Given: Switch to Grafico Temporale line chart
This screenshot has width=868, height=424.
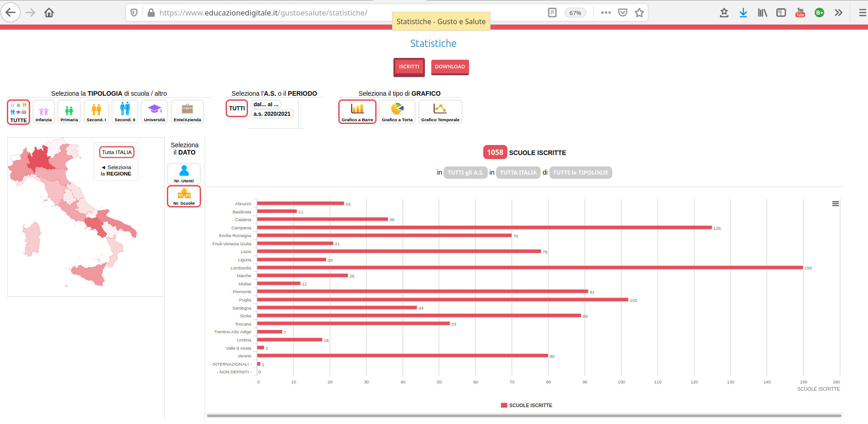Looking at the screenshot, I should 440,112.
